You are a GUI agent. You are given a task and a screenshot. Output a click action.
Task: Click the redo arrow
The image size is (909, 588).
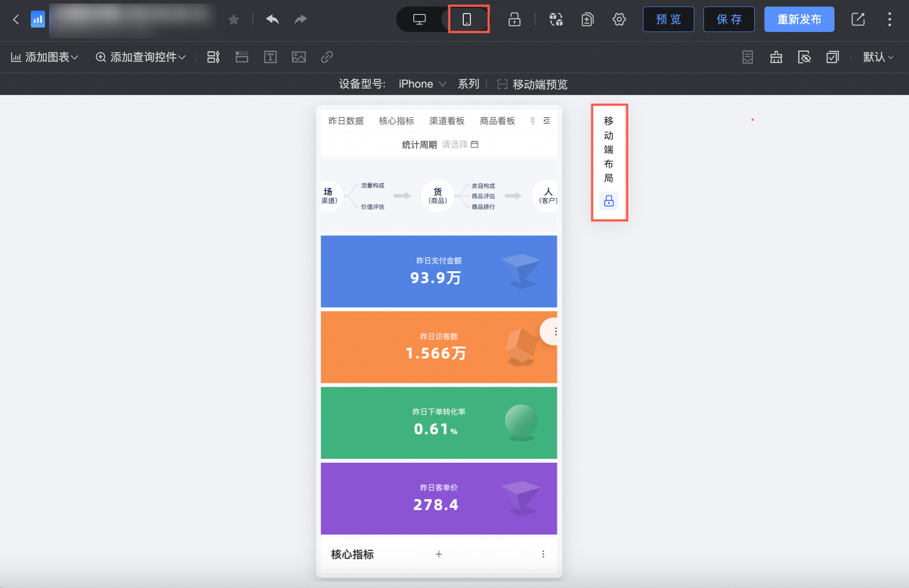(300, 19)
